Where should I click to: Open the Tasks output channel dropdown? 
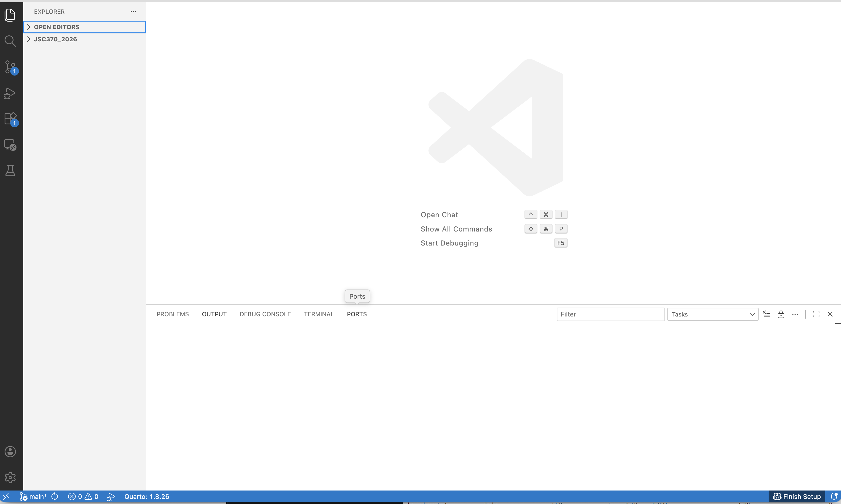tap(712, 314)
